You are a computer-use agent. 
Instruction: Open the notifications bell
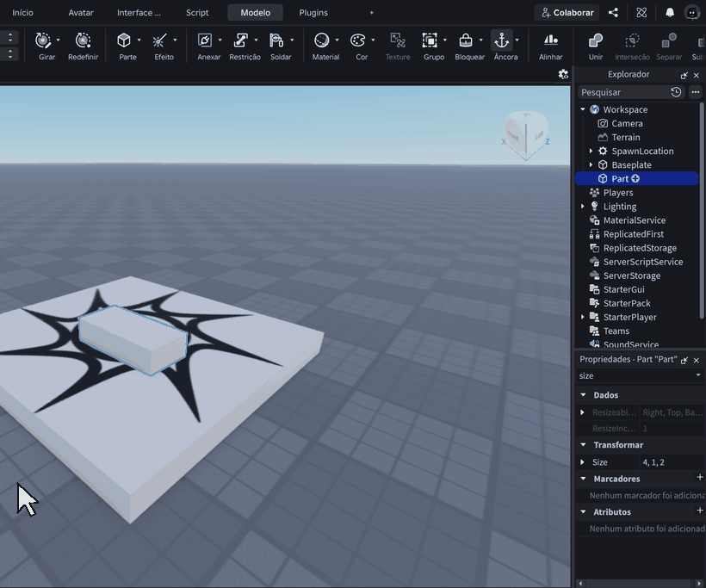tap(670, 13)
